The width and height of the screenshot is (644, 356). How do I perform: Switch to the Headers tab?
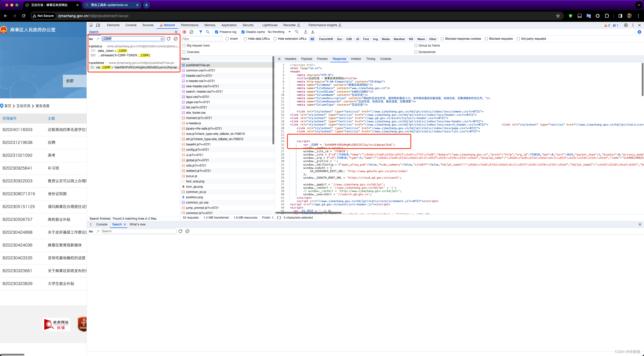[x=290, y=59]
